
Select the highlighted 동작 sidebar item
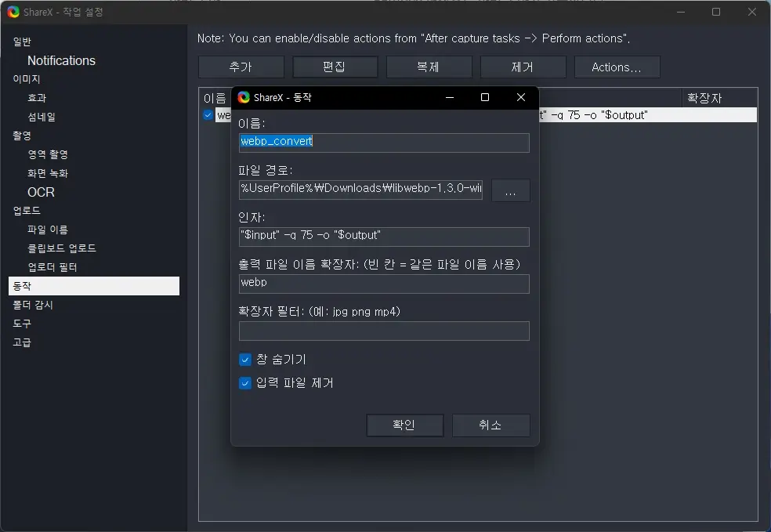coord(94,286)
